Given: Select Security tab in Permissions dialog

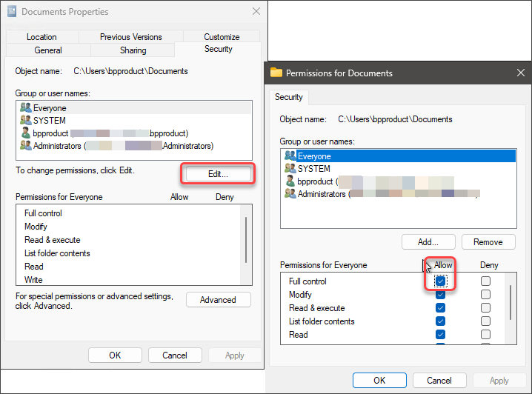Looking at the screenshot, I should (289, 97).
